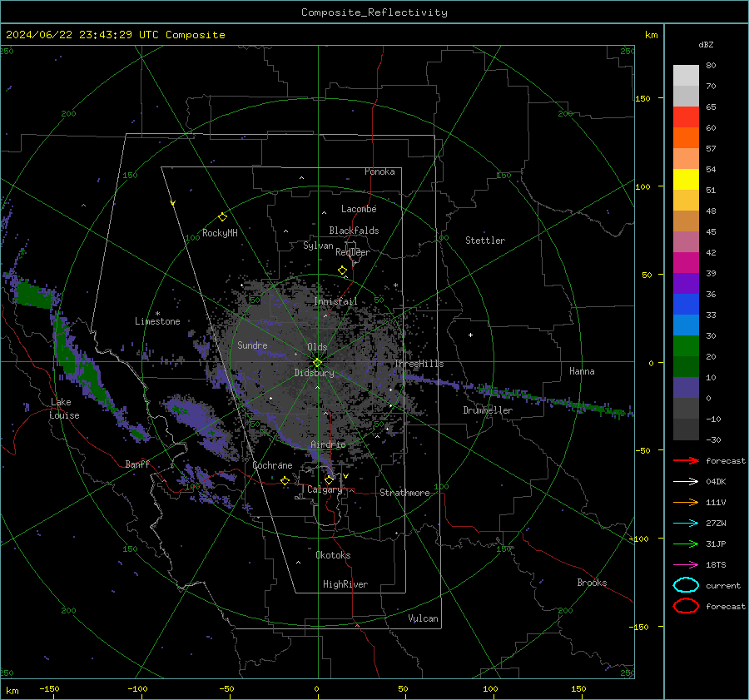The width and height of the screenshot is (749, 700).
Task: Click the yellow diamond marker near RedDeer
Action: tap(343, 271)
